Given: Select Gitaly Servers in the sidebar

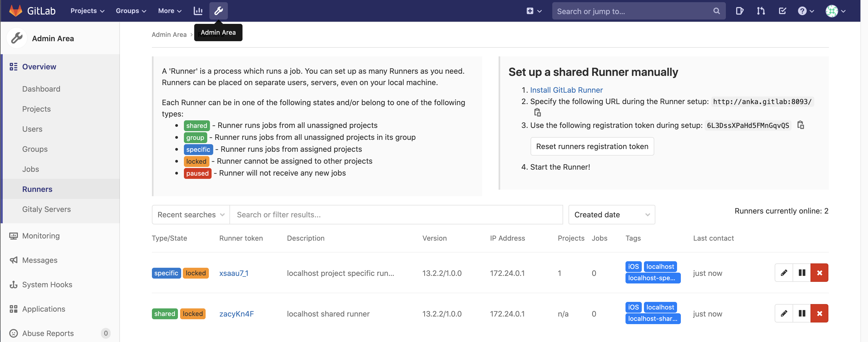Looking at the screenshot, I should click(46, 209).
